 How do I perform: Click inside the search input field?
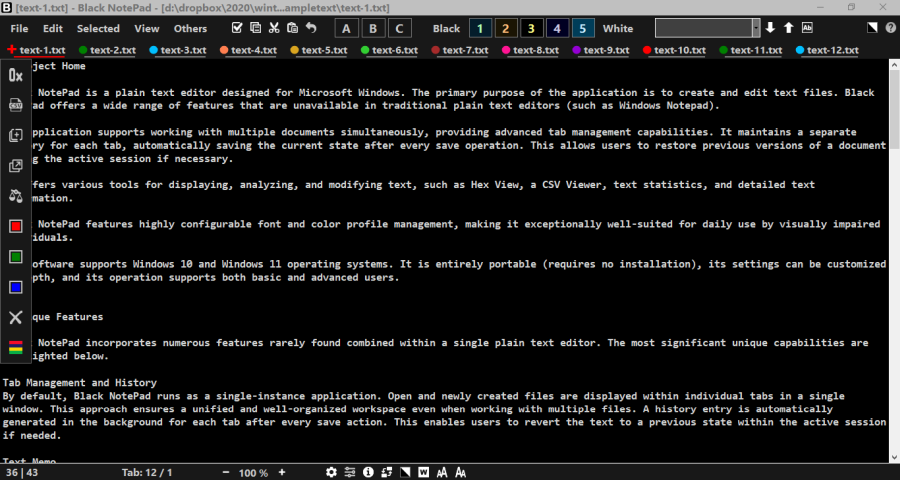[704, 28]
